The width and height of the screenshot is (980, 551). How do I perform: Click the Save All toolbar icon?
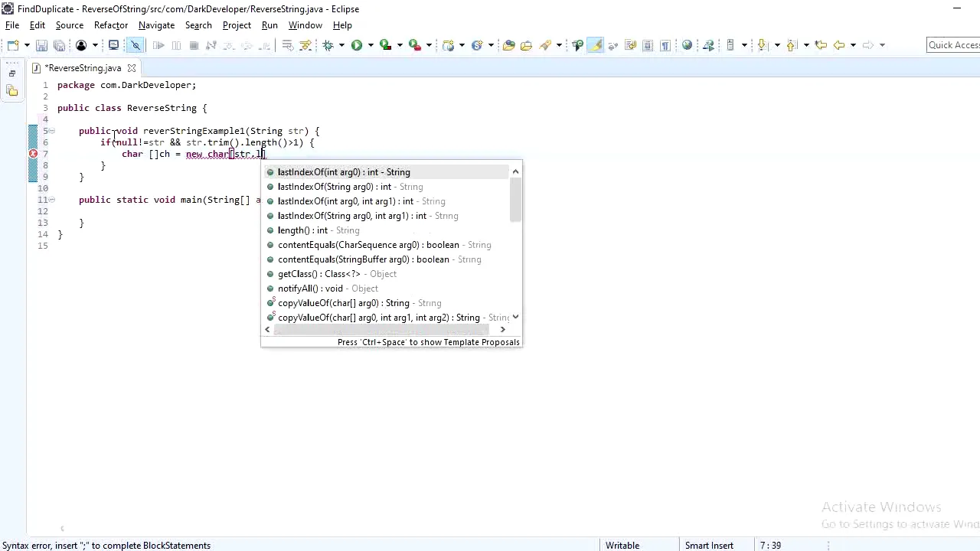(x=59, y=45)
